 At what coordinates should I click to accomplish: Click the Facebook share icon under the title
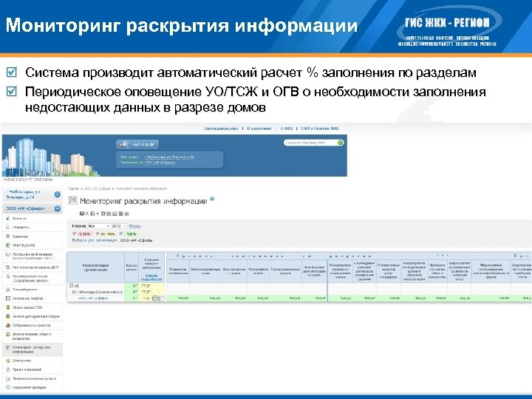tap(92, 214)
